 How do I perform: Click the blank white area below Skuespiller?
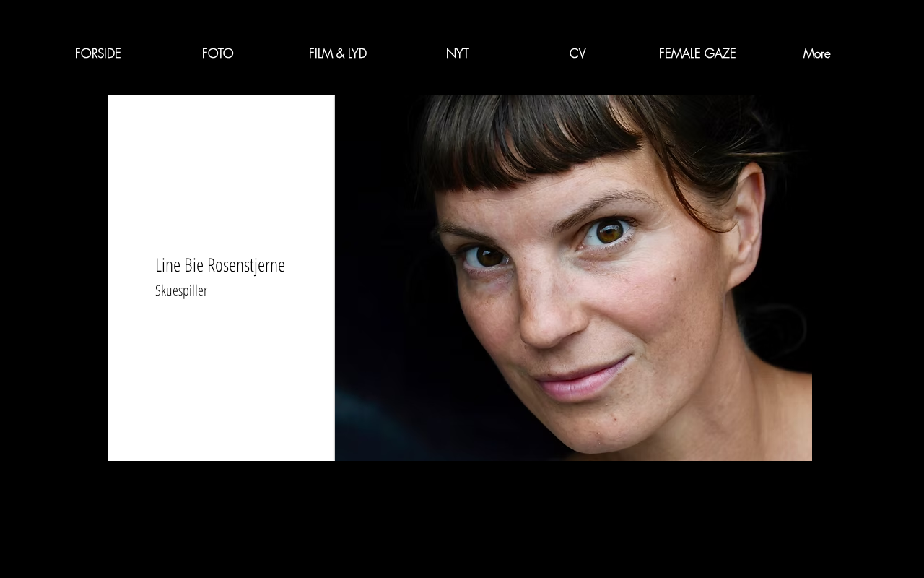pos(221,379)
